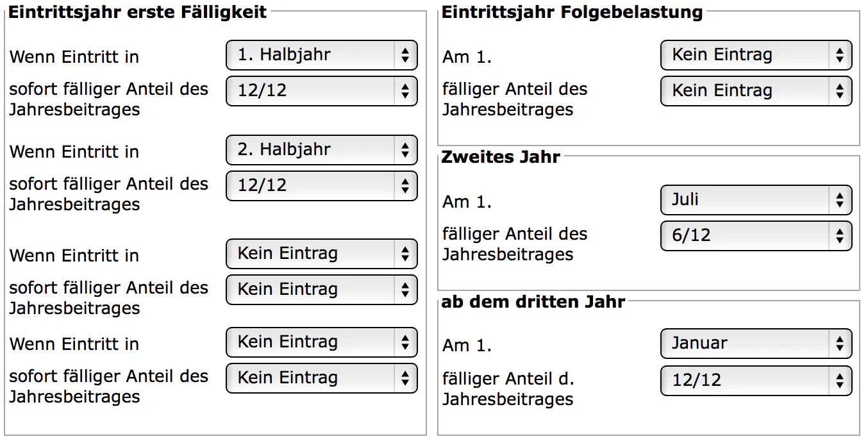Open the Folgebelastung Anteil dropdown
Image resolution: width=868 pixels, height=441 pixels.
point(755,91)
